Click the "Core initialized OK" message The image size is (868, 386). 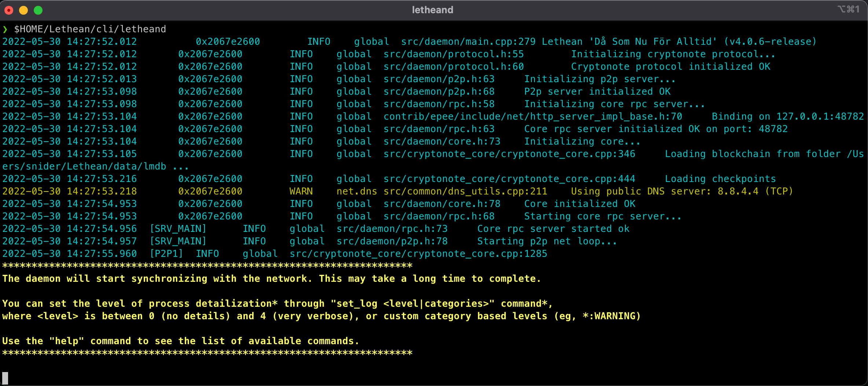point(580,204)
